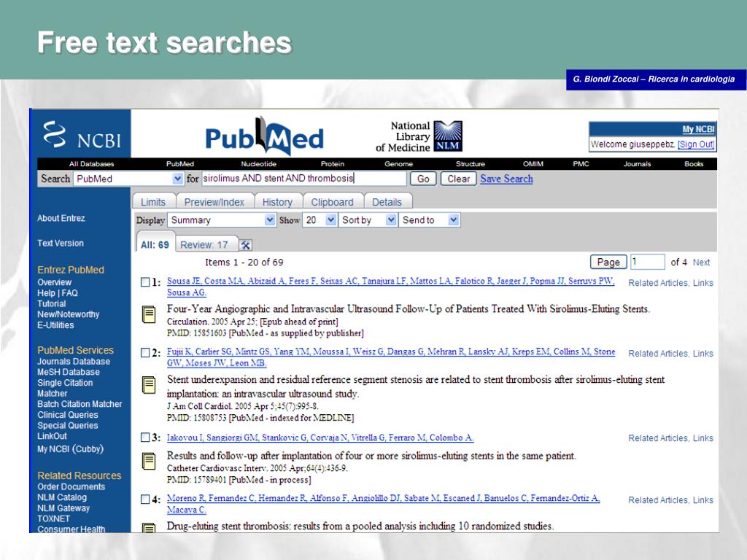
Task: Select the Review: 17 results tab
Action: point(204,245)
